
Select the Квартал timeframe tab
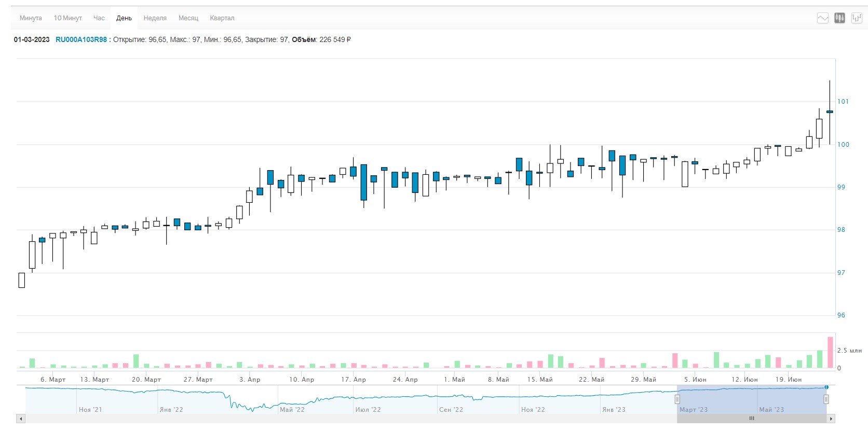(222, 18)
